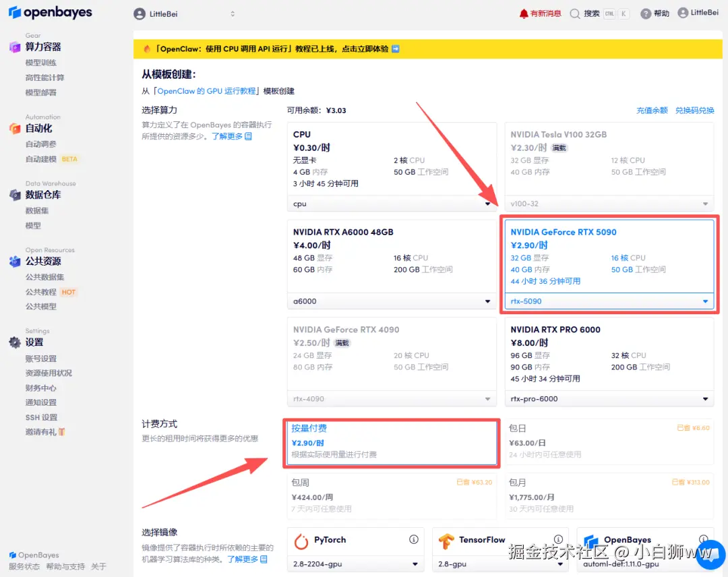Open the rtx-5090 spec dropdown
The width and height of the screenshot is (728, 577).
pyautogui.click(x=609, y=301)
